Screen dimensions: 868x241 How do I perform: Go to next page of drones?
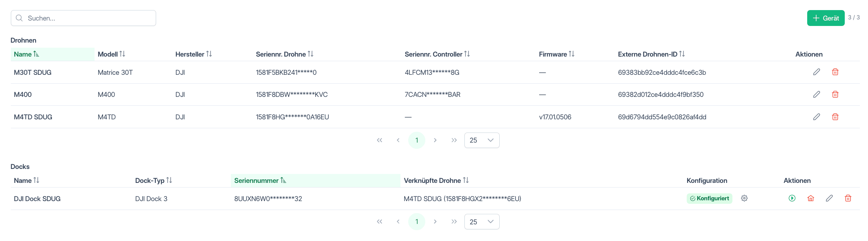click(x=435, y=140)
